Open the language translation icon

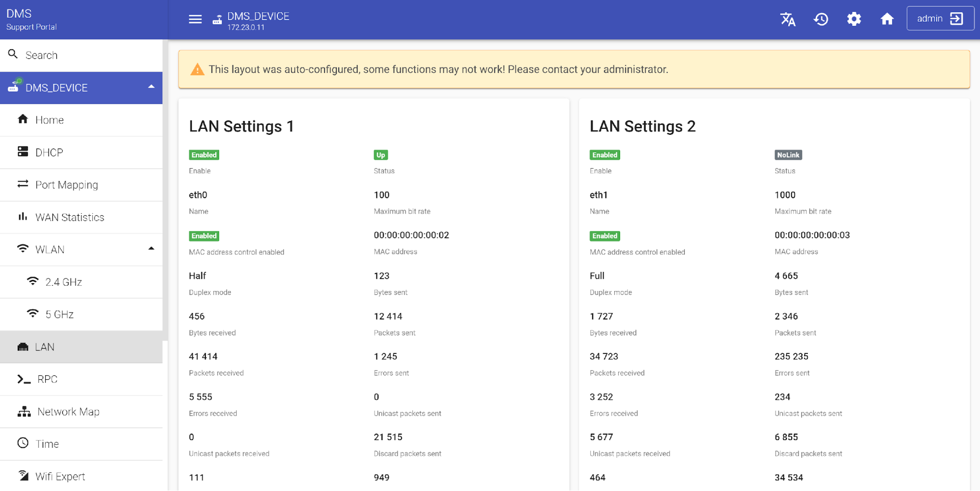pos(788,19)
